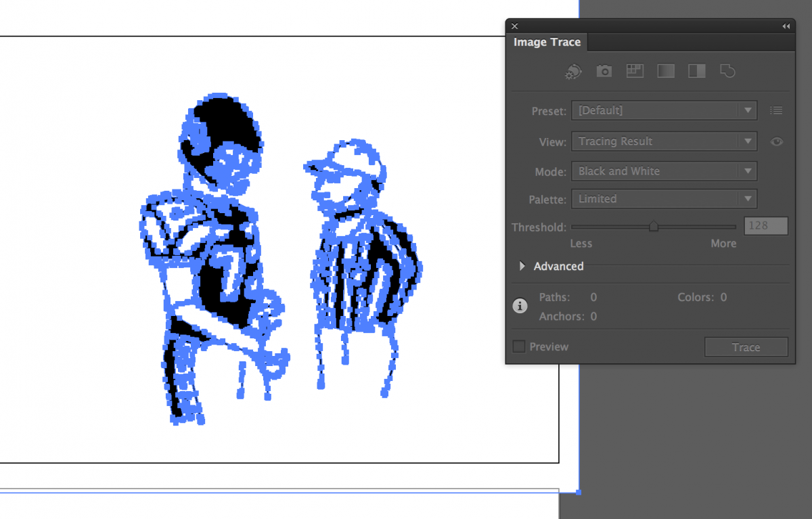Select the Low Color preset icon

point(635,70)
